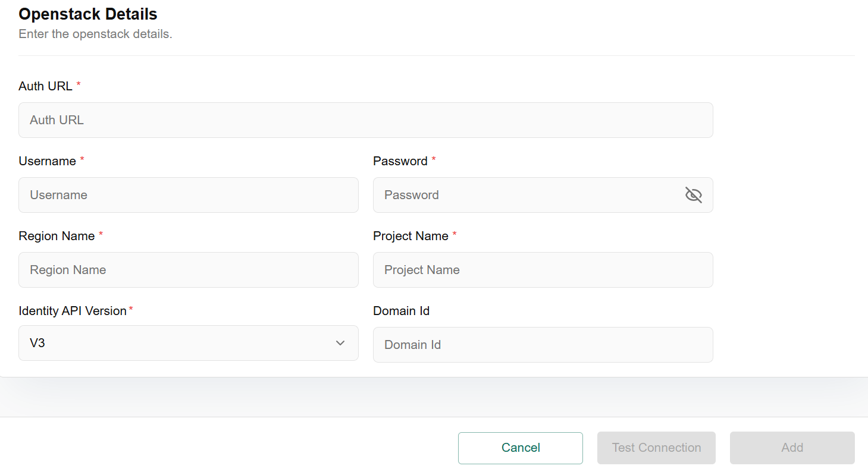Click the Project Name label text
This screenshot has height=472, width=868.
(x=411, y=236)
